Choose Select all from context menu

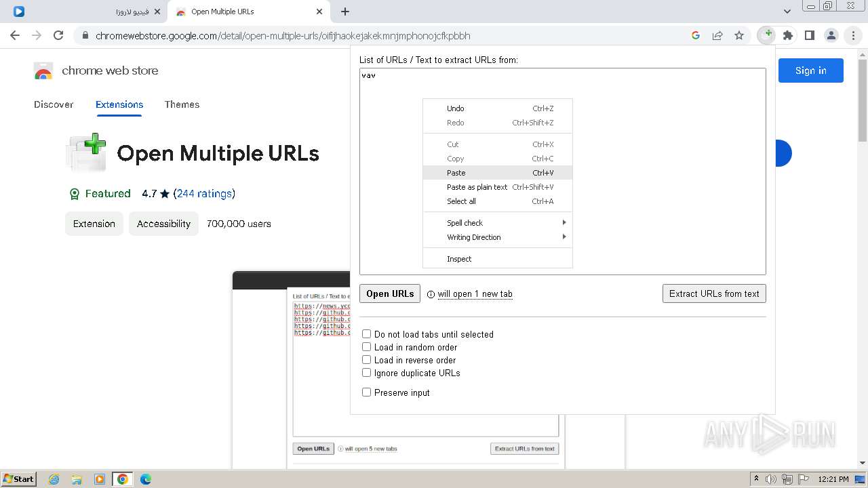498,201
